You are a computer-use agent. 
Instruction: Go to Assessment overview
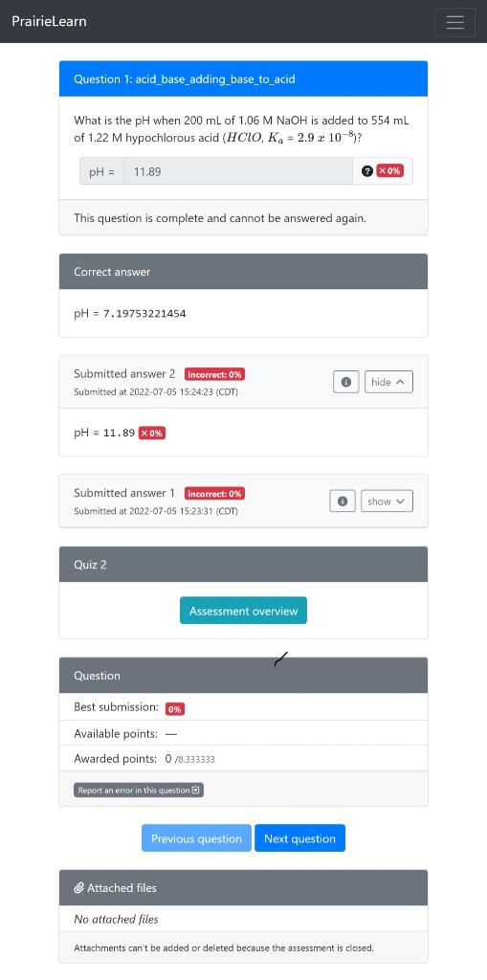click(243, 611)
